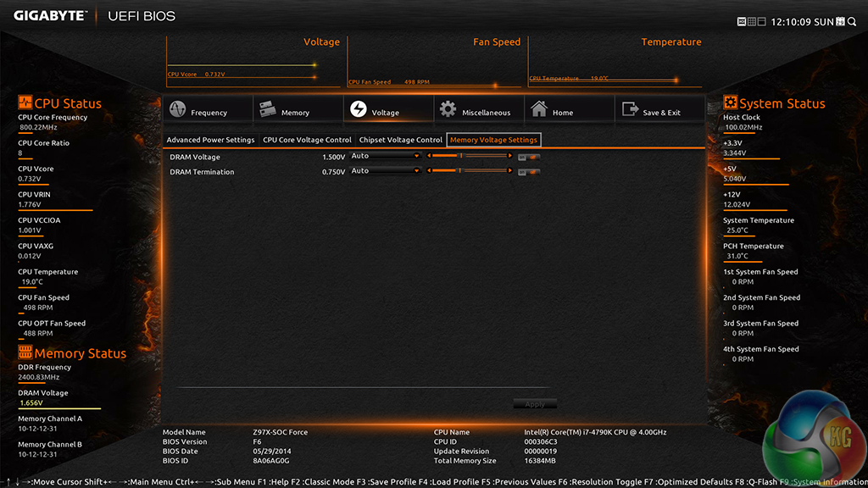This screenshot has height=488, width=868.
Task: Click the F1 :Help hint
Action: coord(274,482)
